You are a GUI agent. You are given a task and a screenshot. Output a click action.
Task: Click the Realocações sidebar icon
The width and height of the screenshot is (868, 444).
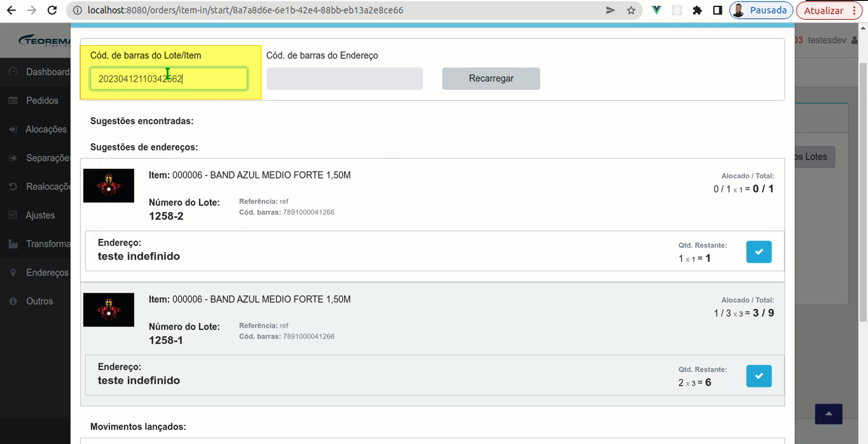click(x=13, y=186)
